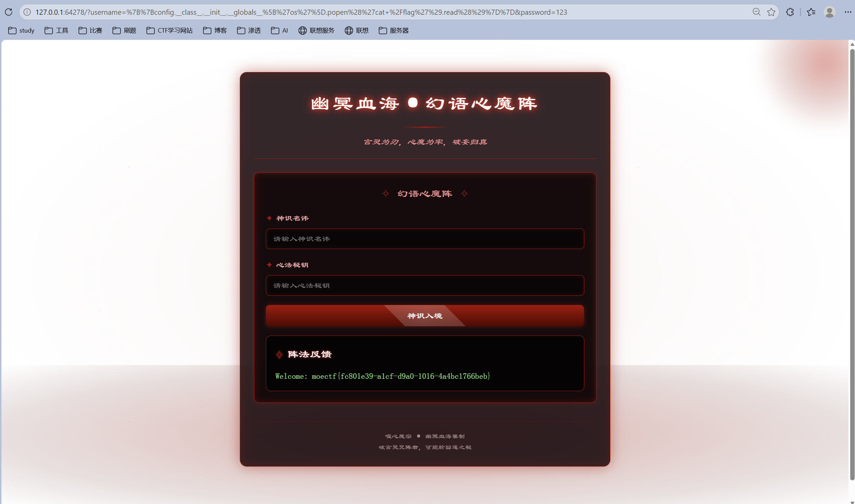
Task: Submit the form with 神识入境 button
Action: (x=425, y=316)
